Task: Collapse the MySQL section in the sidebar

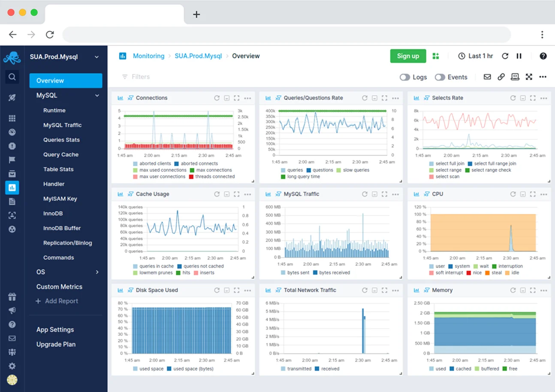Action: coord(97,96)
